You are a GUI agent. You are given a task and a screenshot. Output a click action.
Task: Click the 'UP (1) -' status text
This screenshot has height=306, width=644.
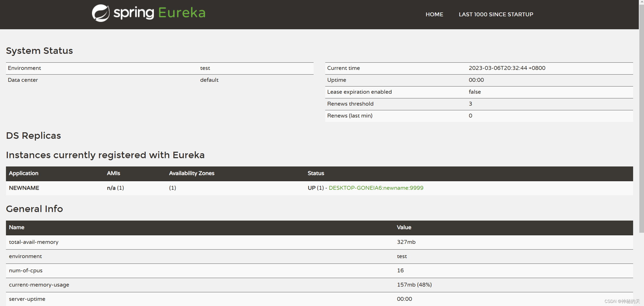(x=317, y=188)
